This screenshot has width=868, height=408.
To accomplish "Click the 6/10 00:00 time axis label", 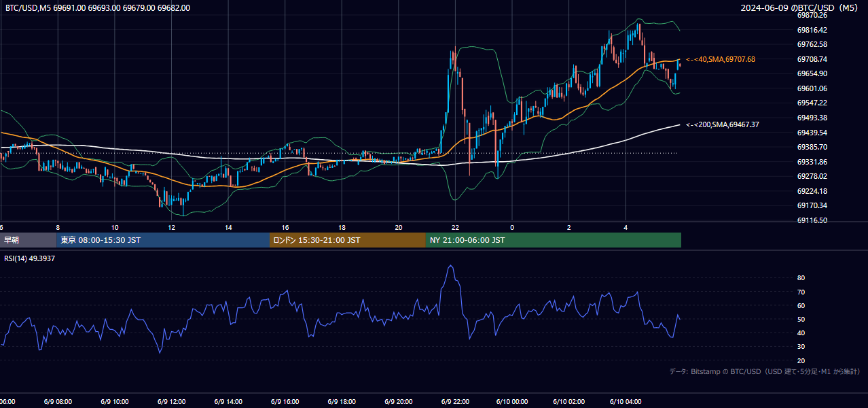I will [512, 402].
